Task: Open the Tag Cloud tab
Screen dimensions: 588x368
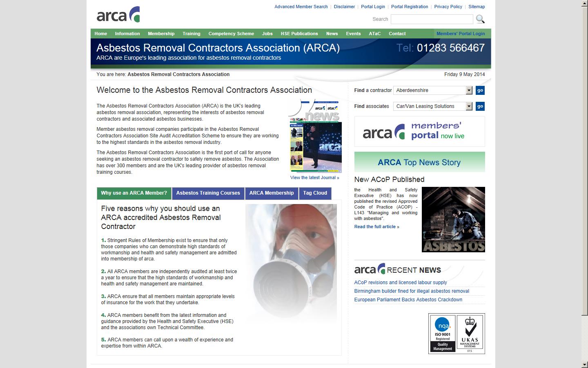Action: [315, 193]
